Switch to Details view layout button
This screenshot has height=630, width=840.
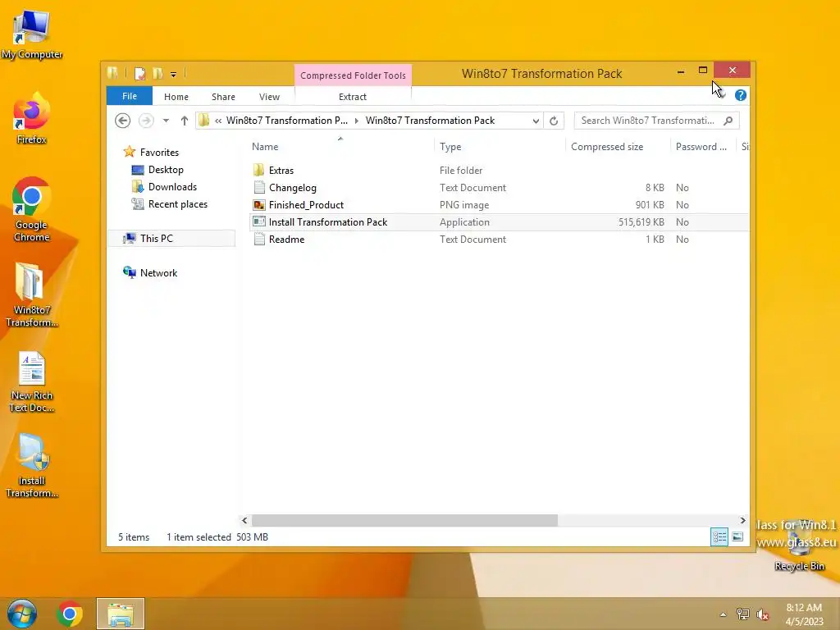click(x=719, y=536)
